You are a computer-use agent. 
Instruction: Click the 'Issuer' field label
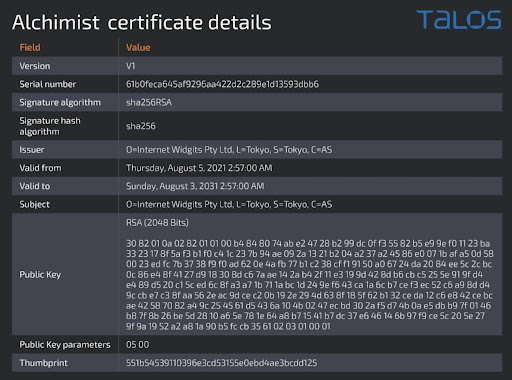tap(32, 150)
